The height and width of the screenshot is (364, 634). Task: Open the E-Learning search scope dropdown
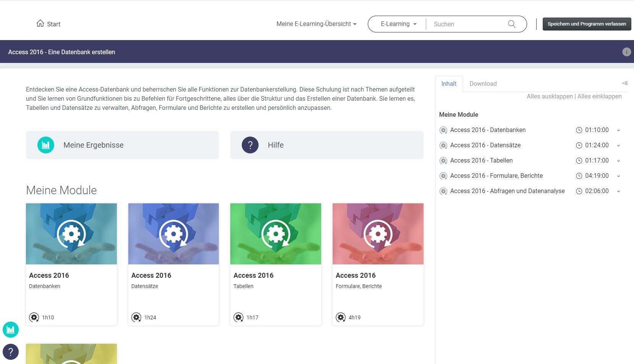(x=398, y=24)
